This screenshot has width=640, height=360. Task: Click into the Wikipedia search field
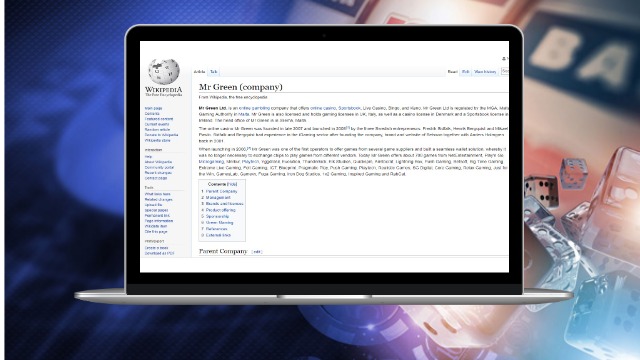coord(505,71)
